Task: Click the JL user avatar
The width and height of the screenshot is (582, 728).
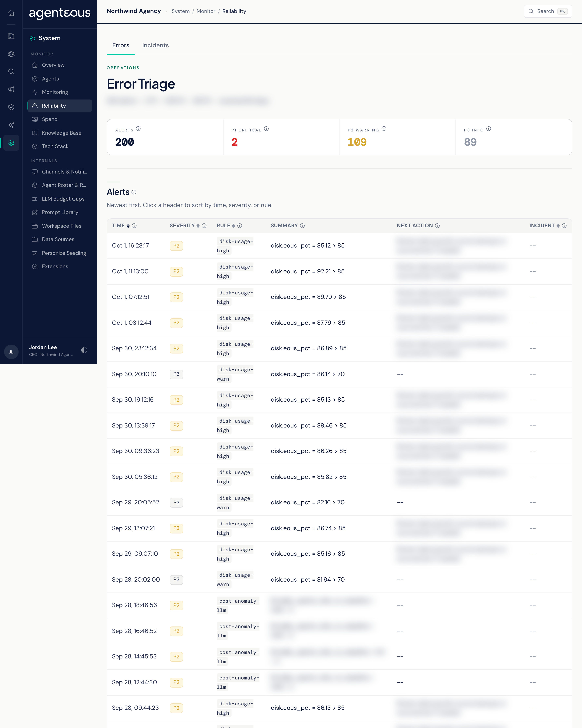Action: 11,352
